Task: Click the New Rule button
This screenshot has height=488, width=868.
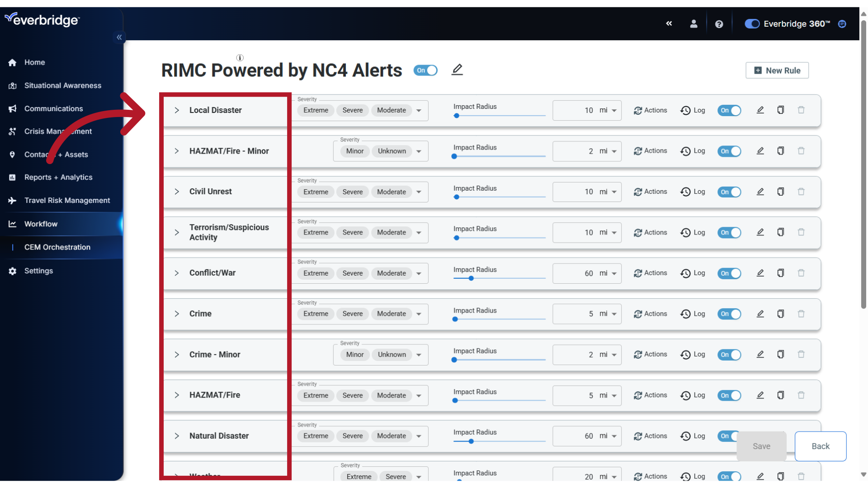Action: coord(777,70)
